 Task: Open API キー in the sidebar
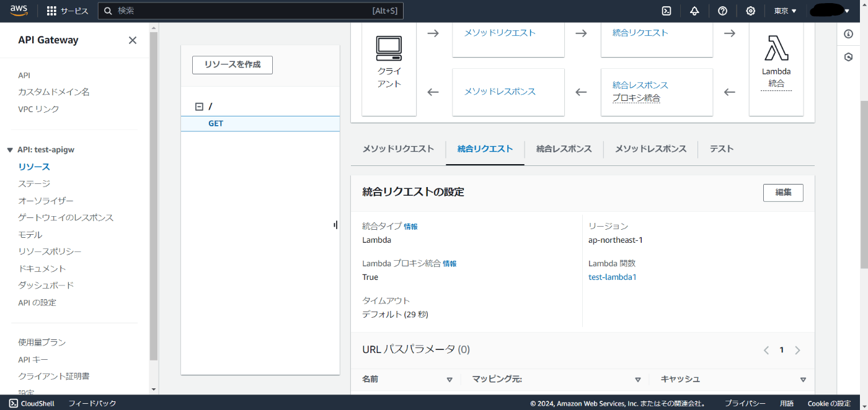(33, 360)
